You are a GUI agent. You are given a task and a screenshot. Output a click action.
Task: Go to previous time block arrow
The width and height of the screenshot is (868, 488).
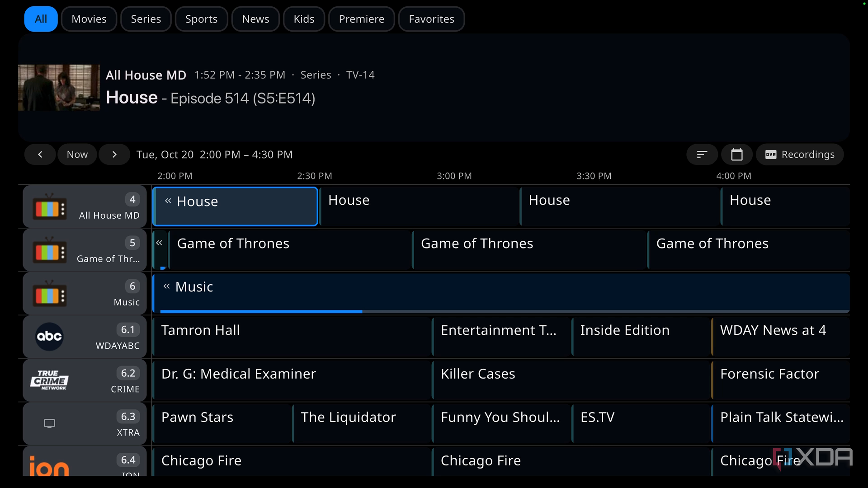(x=40, y=155)
